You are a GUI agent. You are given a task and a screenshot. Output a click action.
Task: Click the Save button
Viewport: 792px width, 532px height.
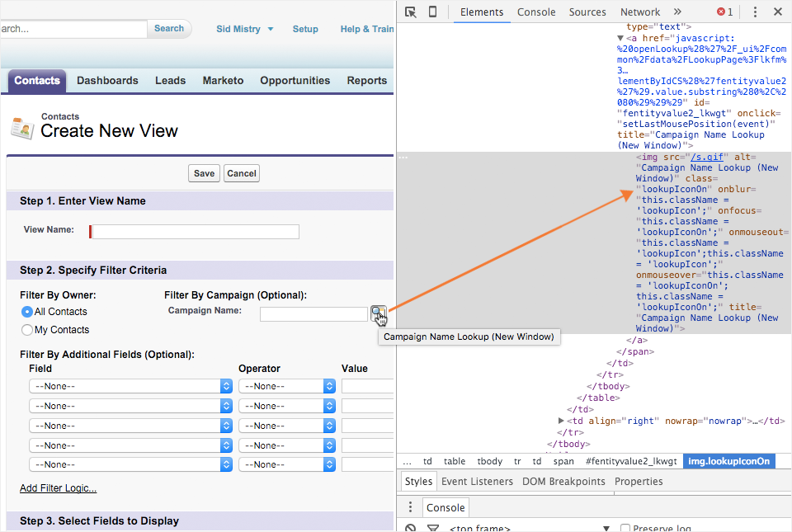point(204,173)
